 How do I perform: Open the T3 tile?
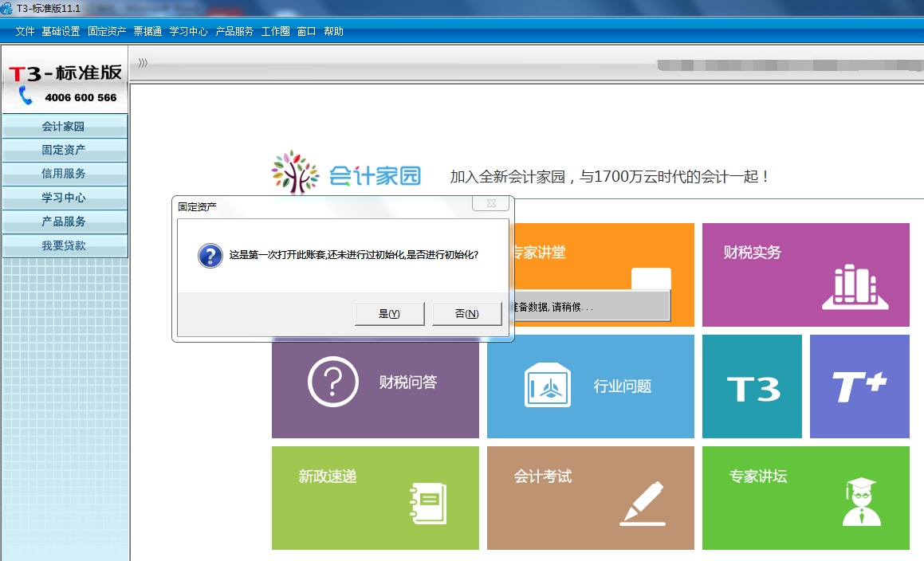(x=752, y=386)
